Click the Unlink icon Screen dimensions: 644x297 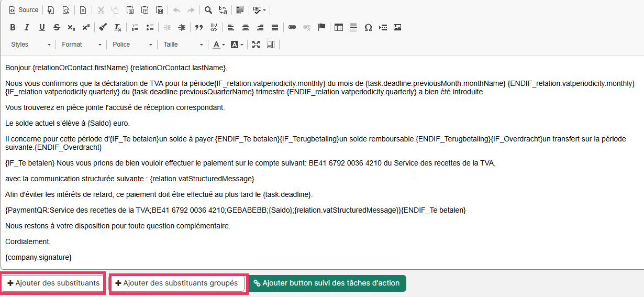307,27
